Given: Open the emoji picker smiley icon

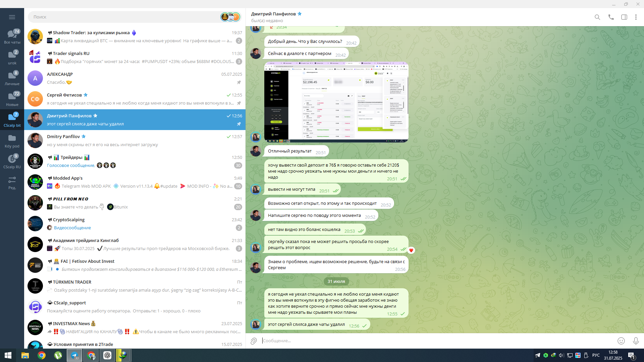Looking at the screenshot, I should [x=621, y=341].
